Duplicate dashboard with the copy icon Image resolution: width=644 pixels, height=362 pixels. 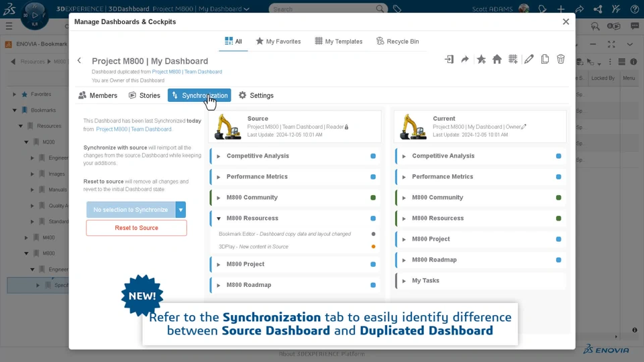point(545,59)
